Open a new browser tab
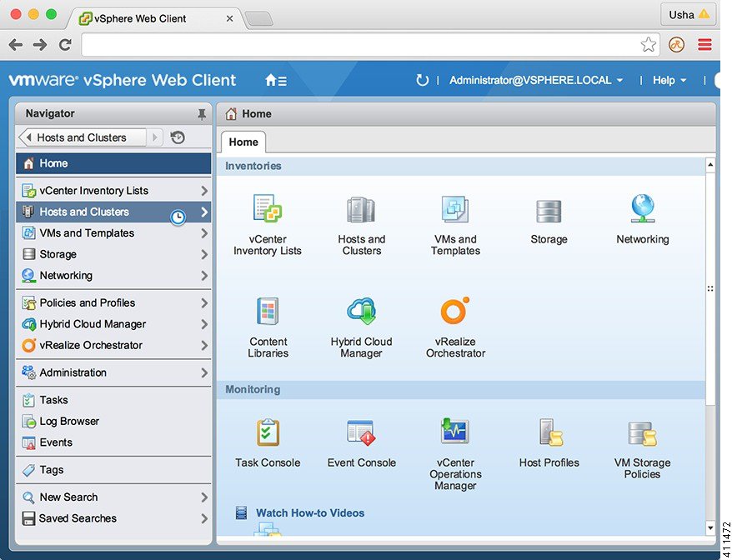The image size is (732, 560). pos(259,18)
